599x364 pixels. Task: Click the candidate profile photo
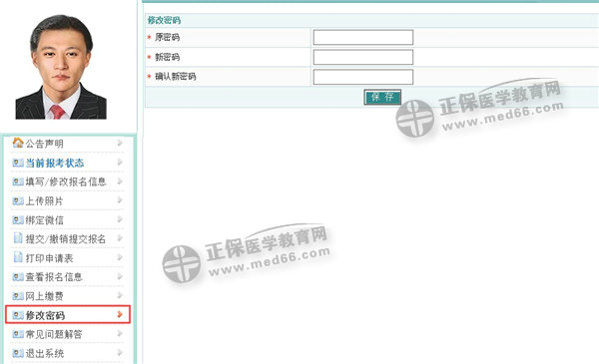[61, 67]
